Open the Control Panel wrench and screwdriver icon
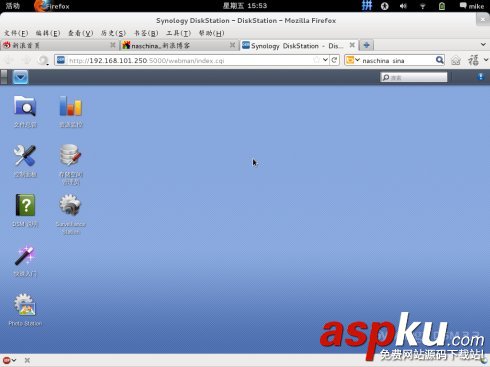Viewport: 490px width, 367px height. point(25,155)
